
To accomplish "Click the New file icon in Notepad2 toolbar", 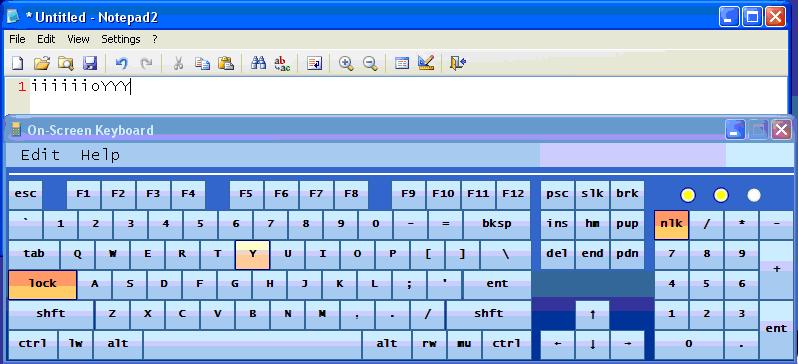I will (x=18, y=63).
